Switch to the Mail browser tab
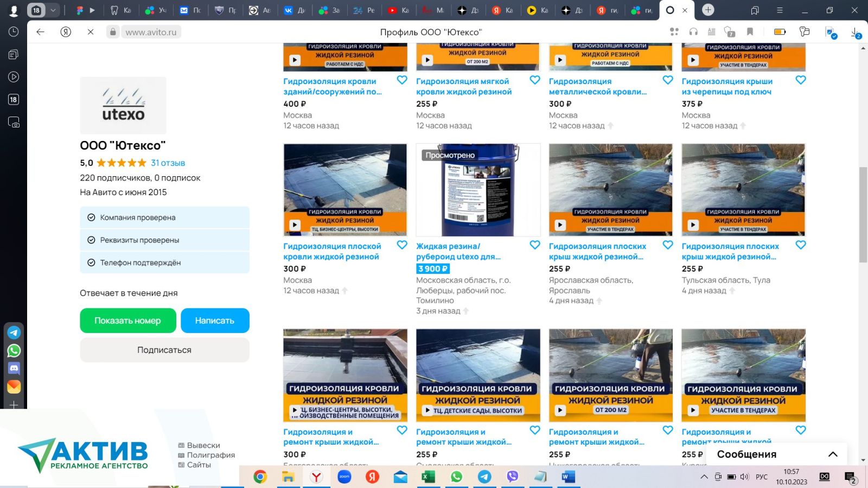This screenshot has height=488, width=868. (x=190, y=10)
